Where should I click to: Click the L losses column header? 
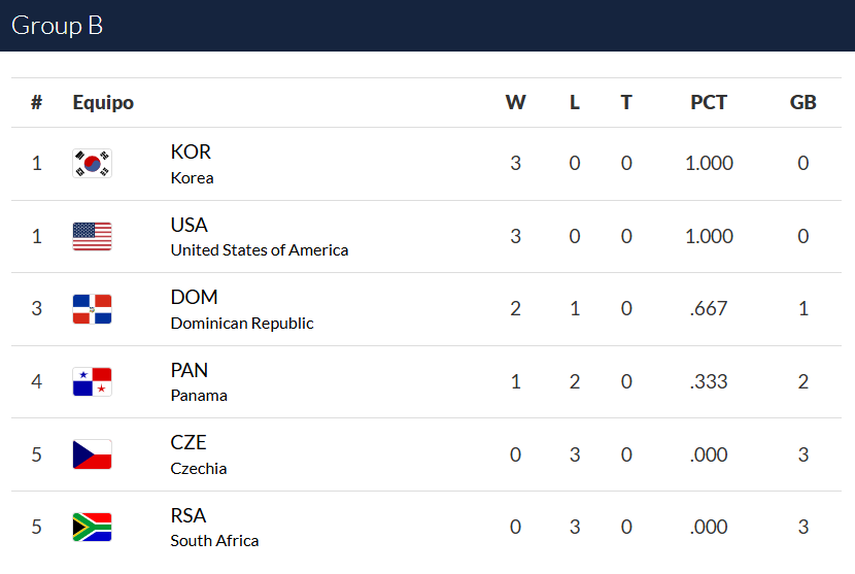[574, 102]
